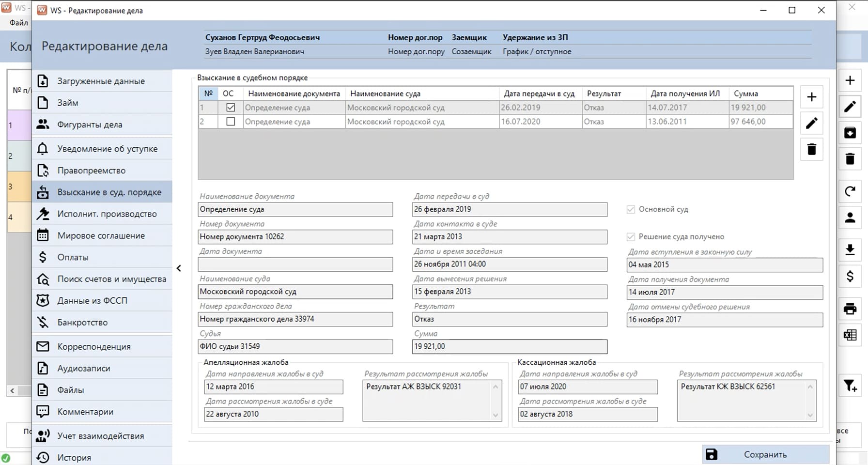Click the Номер документа input field
Image resolution: width=868 pixels, height=465 pixels.
click(x=295, y=237)
